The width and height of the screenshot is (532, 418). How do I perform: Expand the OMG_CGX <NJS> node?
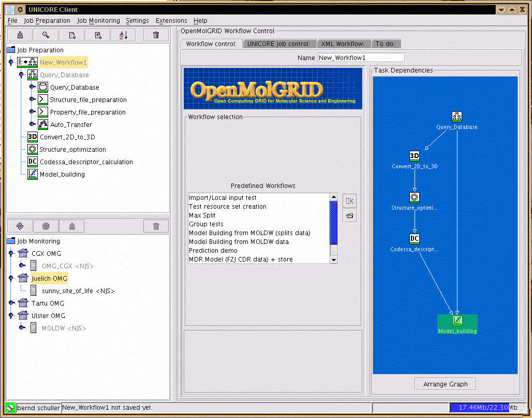point(22,265)
